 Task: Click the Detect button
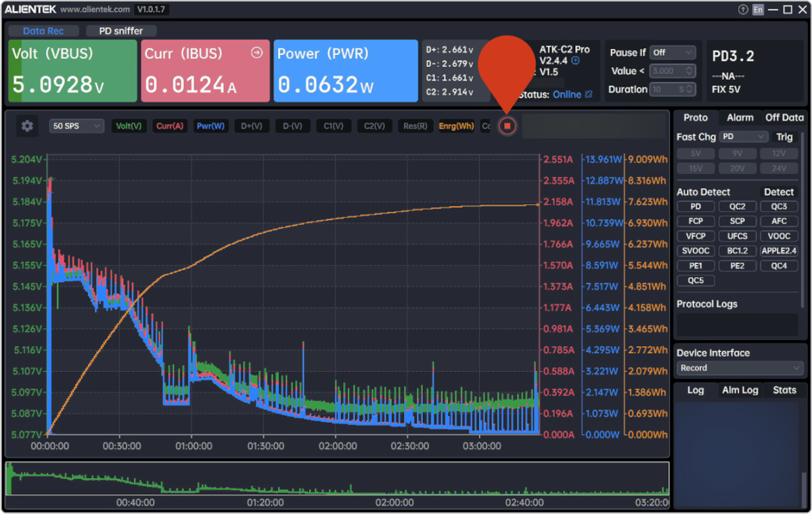tap(779, 192)
